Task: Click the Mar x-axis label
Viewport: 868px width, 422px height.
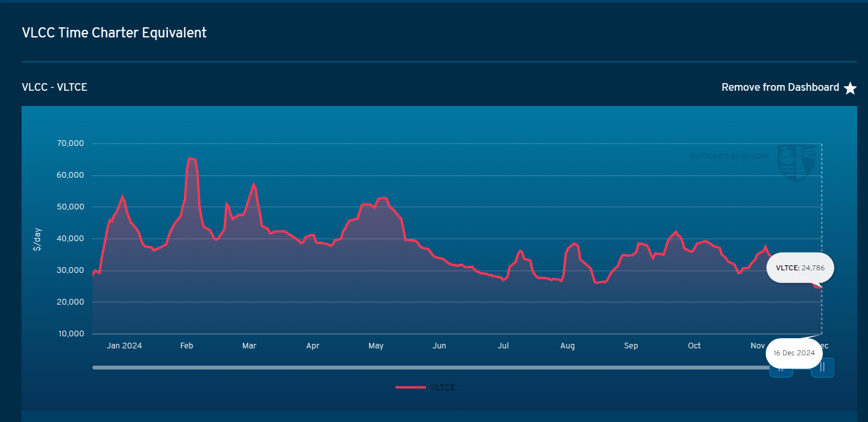Action: [x=249, y=346]
